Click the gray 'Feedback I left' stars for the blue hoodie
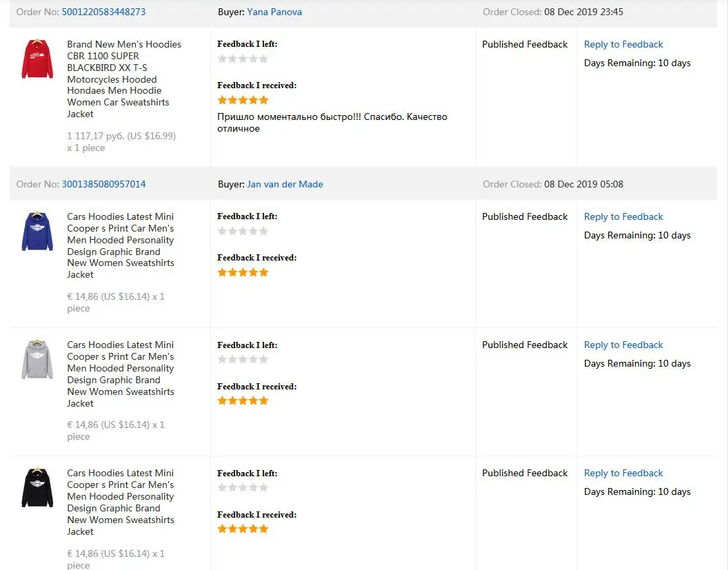The image size is (728, 570). [x=243, y=231]
